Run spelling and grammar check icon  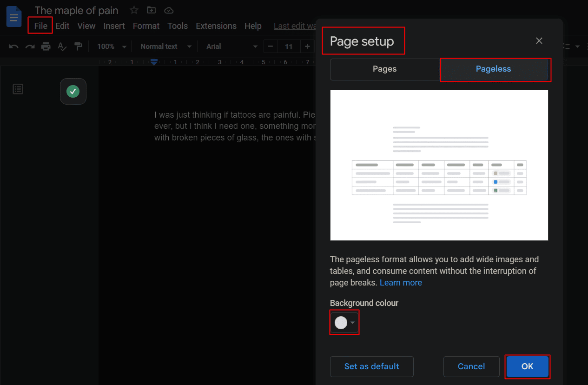tap(62, 46)
